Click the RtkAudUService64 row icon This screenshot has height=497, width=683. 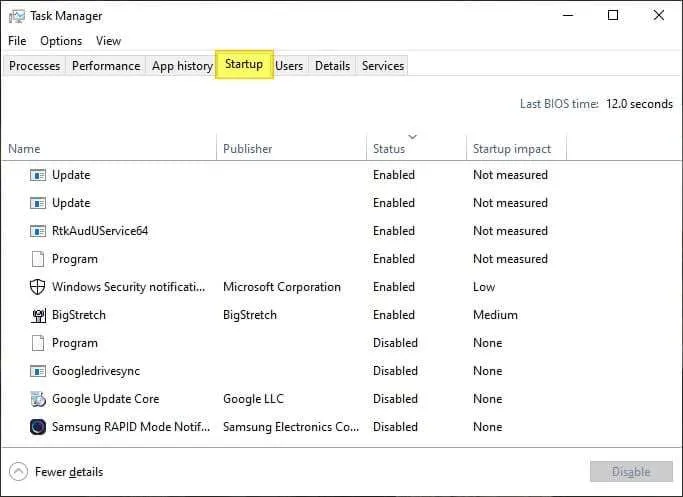click(x=37, y=231)
